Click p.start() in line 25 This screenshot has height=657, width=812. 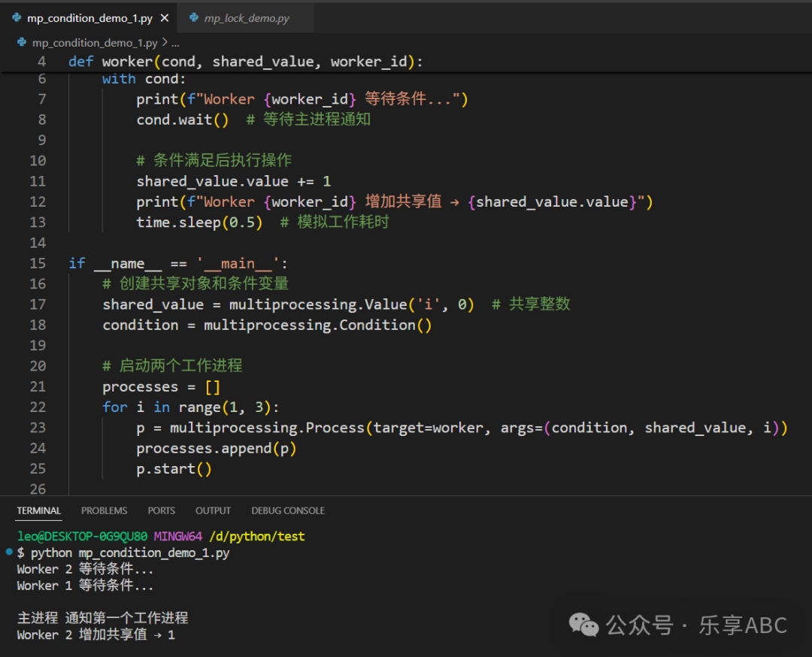174,469
